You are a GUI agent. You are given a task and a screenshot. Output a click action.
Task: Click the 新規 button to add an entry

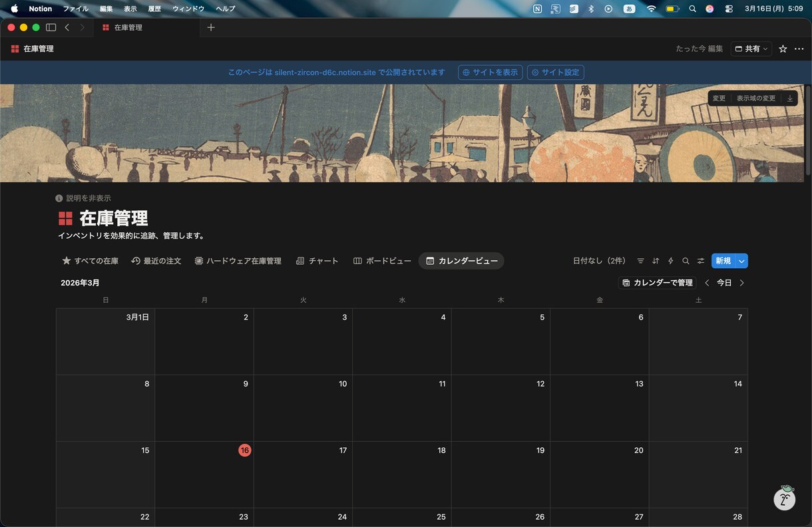click(x=723, y=261)
